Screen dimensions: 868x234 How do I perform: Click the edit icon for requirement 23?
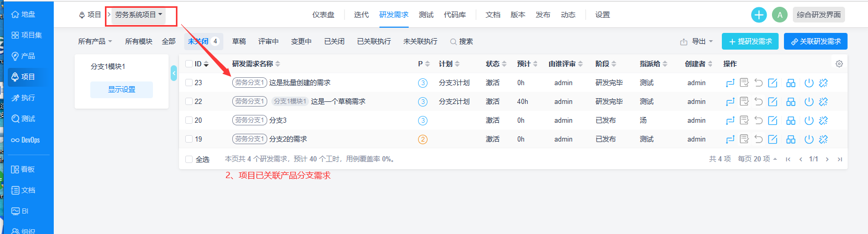(x=773, y=83)
